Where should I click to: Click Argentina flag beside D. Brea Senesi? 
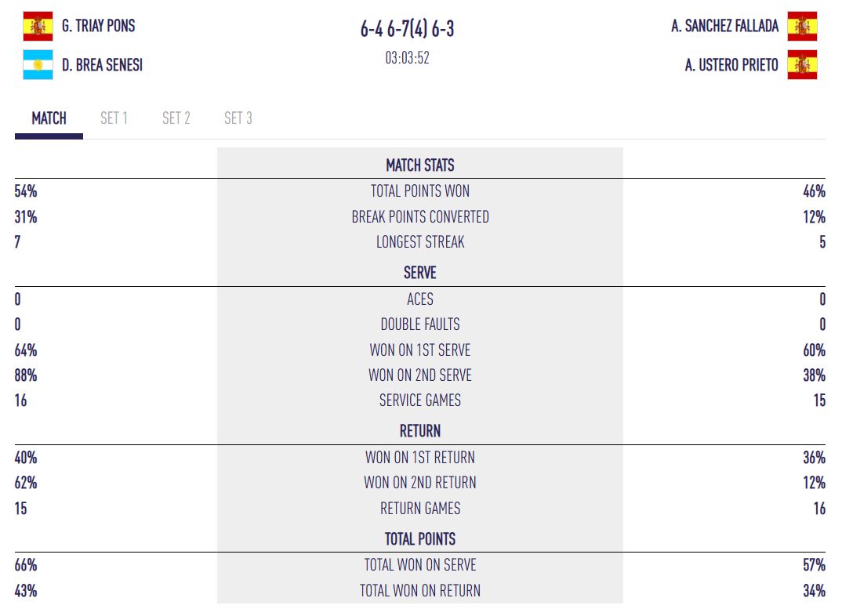point(38,65)
